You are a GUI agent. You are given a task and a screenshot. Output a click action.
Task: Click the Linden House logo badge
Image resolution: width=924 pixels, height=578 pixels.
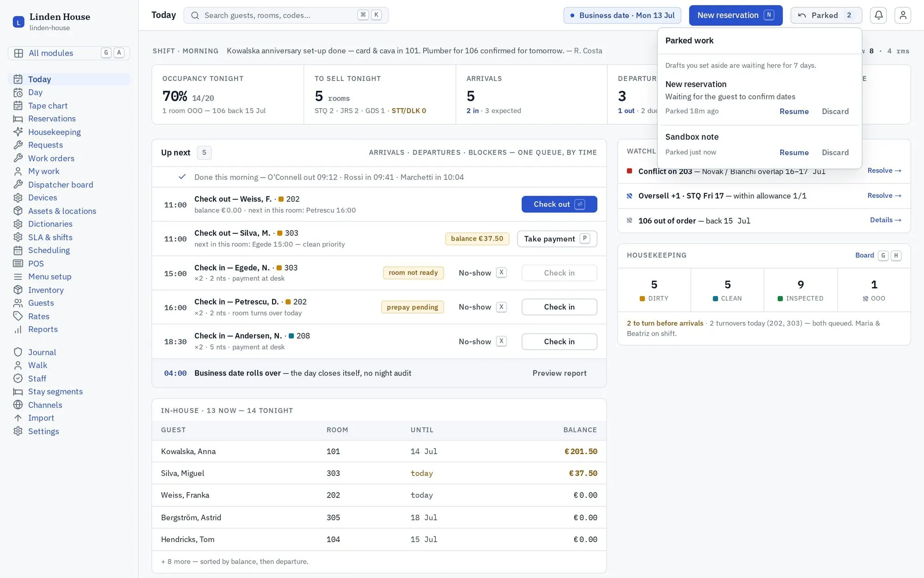click(18, 22)
